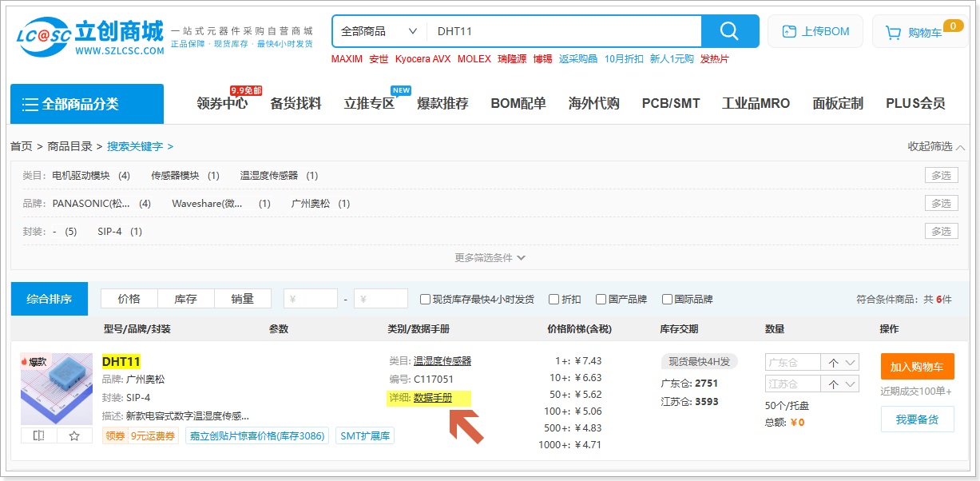
Task: Filter by PANASONIC brand
Action: (92, 204)
